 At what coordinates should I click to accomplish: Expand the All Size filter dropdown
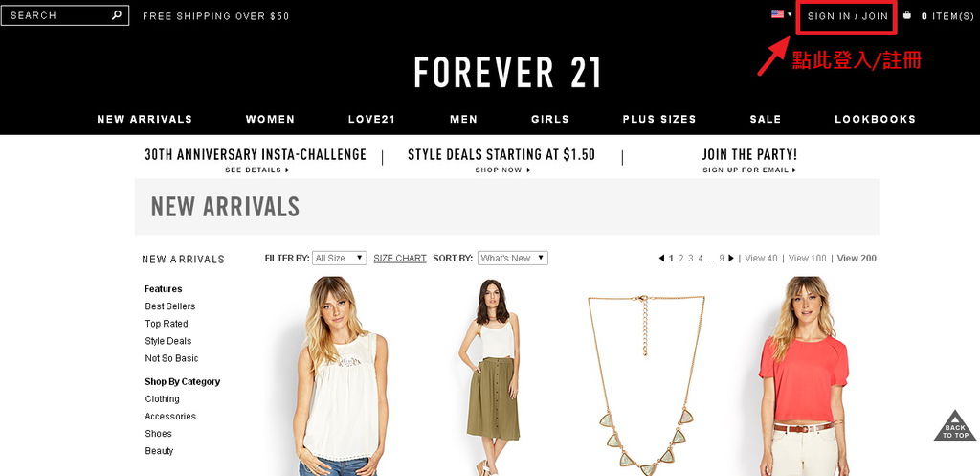(x=340, y=258)
